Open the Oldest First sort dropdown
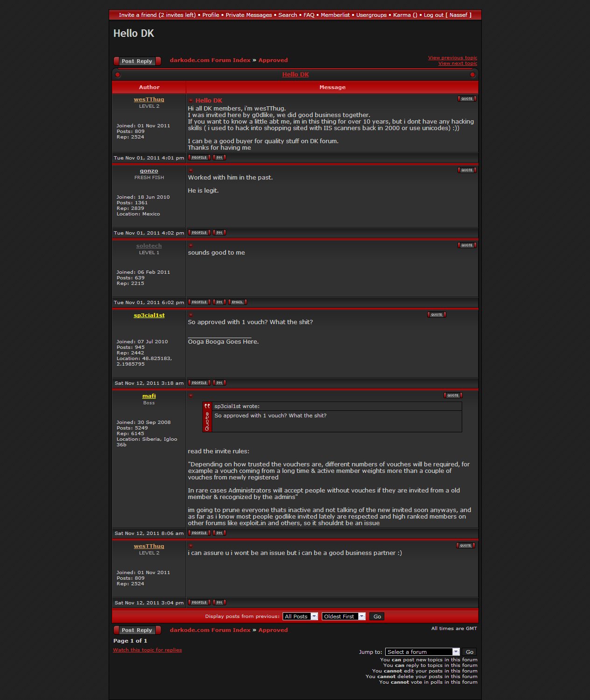Image resolution: width=590 pixels, height=700 pixels. 343,617
